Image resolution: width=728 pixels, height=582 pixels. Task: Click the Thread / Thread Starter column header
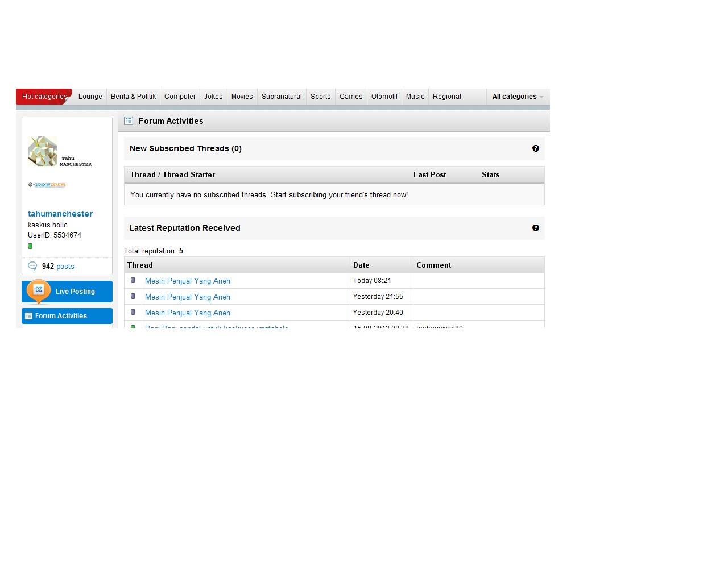172,174
